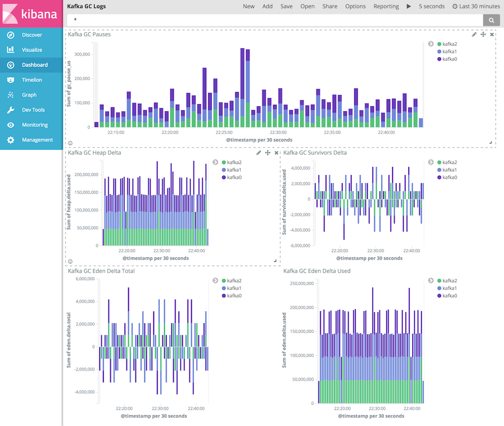
Task: Collapse legend of Kafka GC Eden Delta Total
Action: (215, 280)
